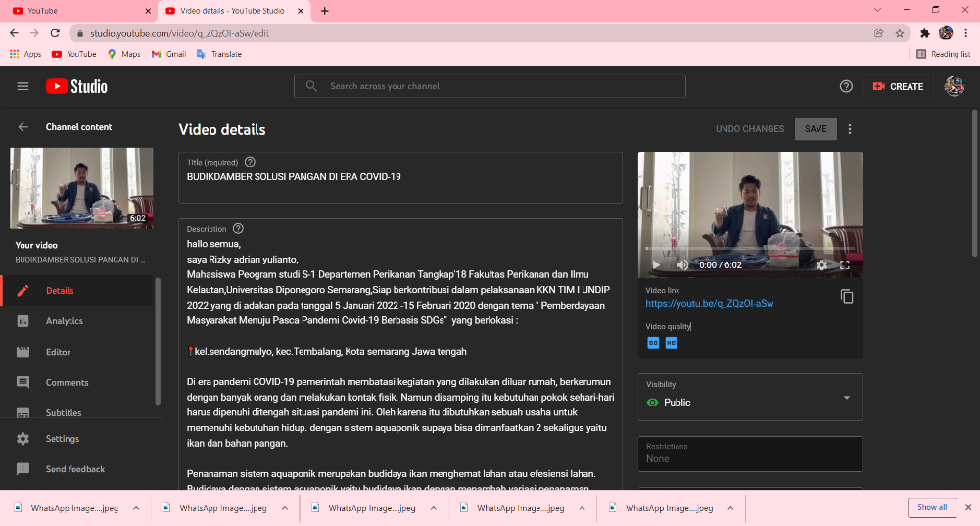
Task: Click the SD video quality badge
Action: (x=653, y=343)
